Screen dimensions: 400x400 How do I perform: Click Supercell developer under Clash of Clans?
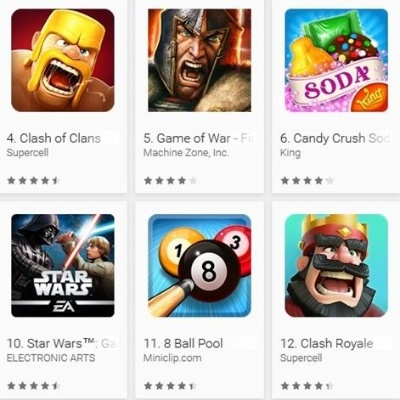click(28, 153)
